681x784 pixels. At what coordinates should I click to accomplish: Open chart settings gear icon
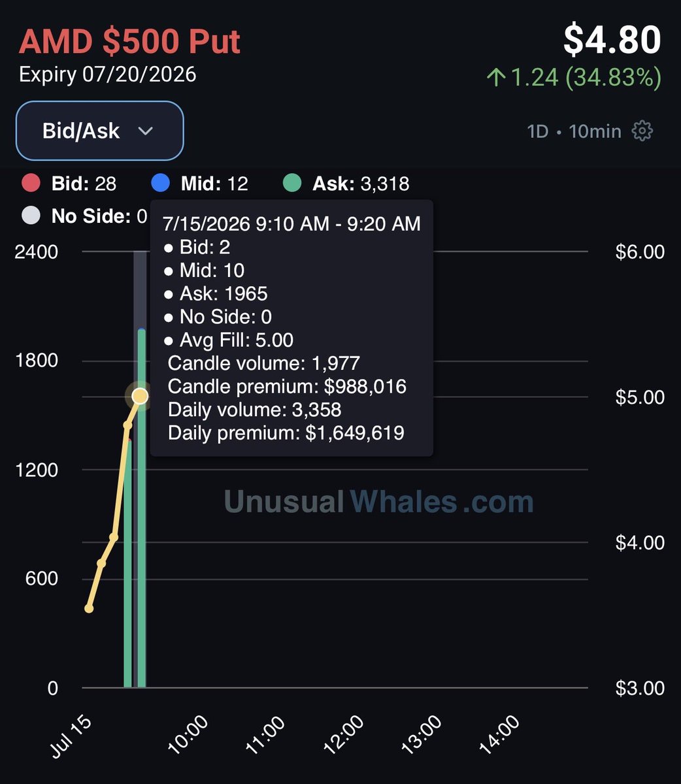click(x=642, y=131)
